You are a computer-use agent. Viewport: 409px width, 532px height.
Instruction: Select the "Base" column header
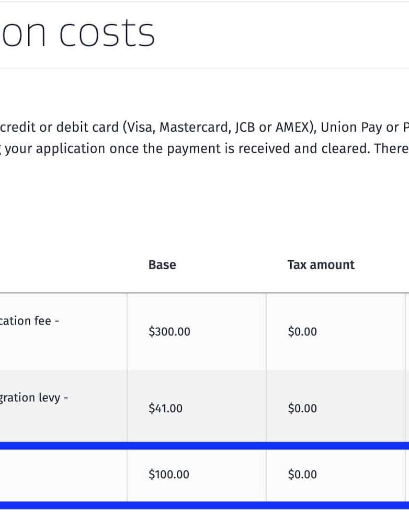pos(162,265)
